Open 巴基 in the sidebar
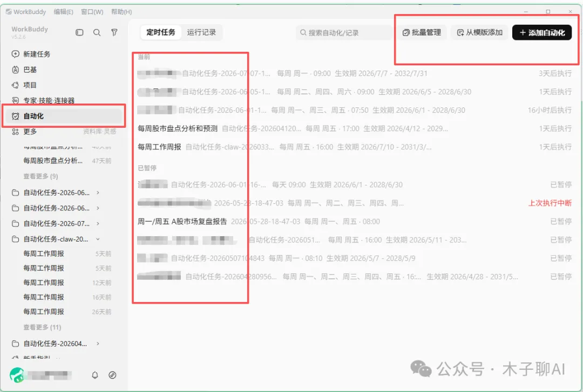Image resolution: width=583 pixels, height=392 pixels. (64, 70)
